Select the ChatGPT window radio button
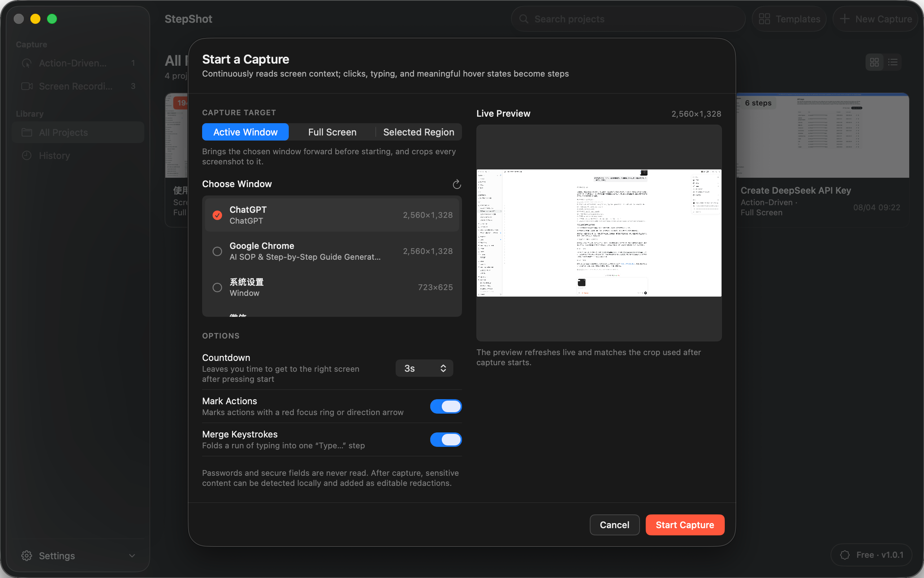This screenshot has width=924, height=578. (x=217, y=215)
